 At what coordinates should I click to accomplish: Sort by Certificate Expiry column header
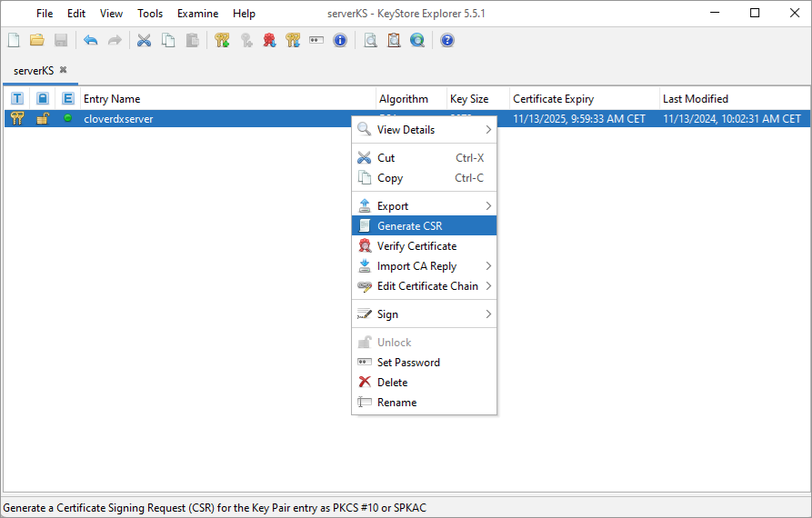pos(582,99)
